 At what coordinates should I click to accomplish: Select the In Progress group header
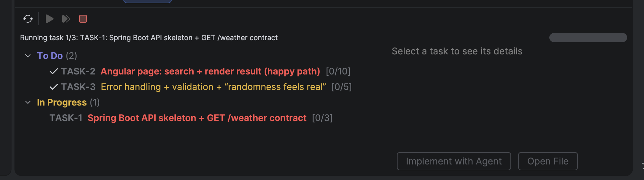pyautogui.click(x=68, y=102)
